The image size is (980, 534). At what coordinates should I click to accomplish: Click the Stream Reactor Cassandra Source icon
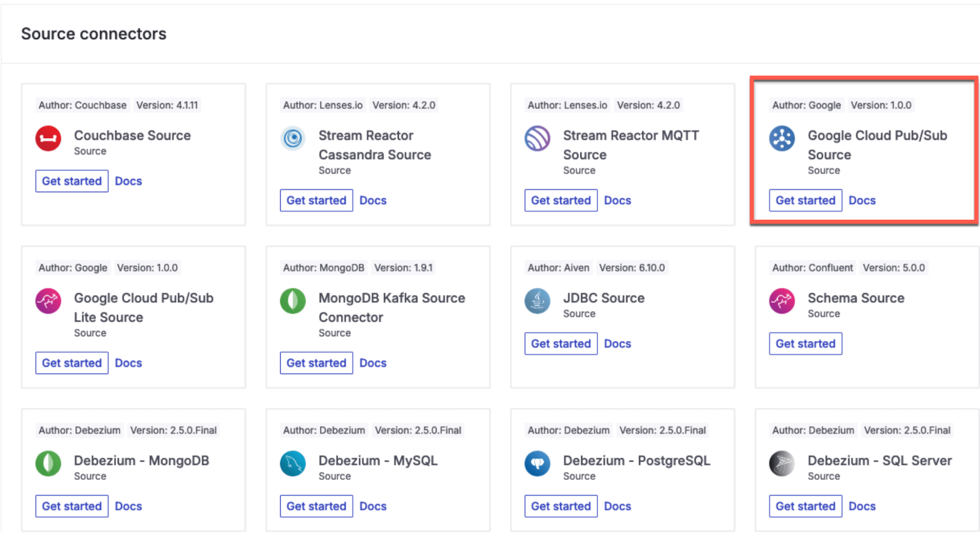pos(293,139)
